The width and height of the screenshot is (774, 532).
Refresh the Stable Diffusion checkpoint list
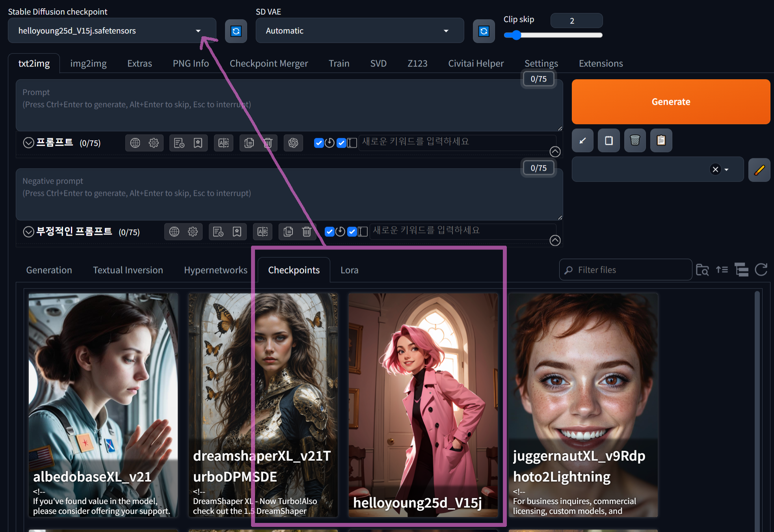(x=236, y=31)
